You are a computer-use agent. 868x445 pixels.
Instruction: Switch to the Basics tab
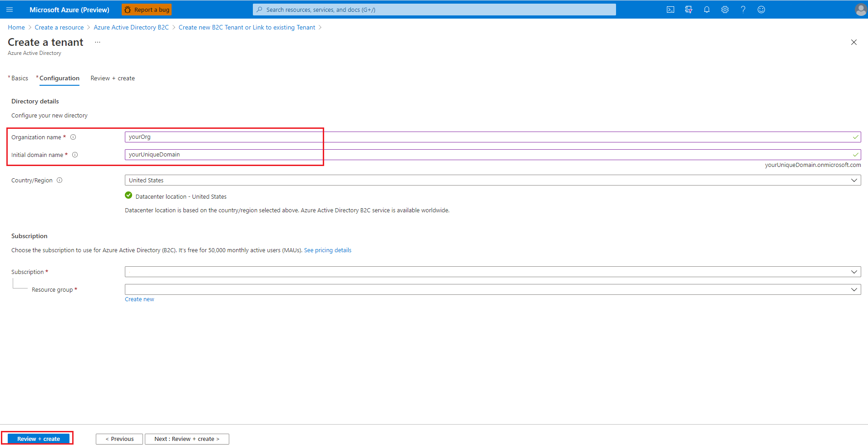[19, 78]
